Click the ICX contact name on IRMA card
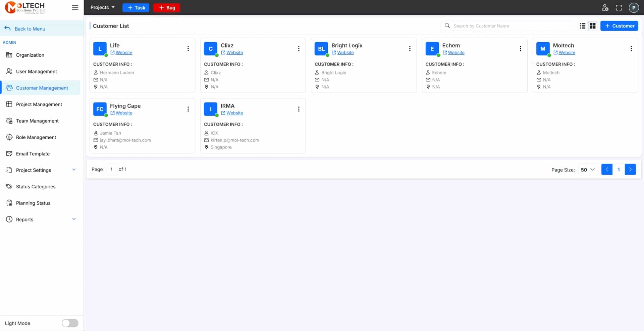The height and width of the screenshot is (331, 644). (x=214, y=133)
